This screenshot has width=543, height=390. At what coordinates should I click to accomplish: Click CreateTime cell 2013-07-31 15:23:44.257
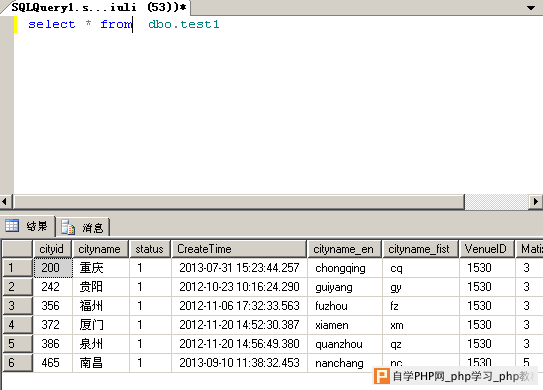pyautogui.click(x=239, y=268)
